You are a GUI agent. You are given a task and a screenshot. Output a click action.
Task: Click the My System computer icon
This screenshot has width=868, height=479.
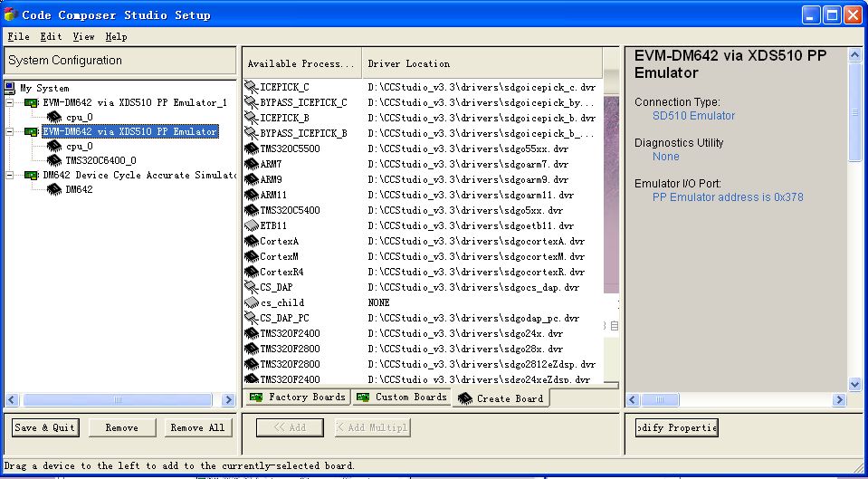(x=10, y=88)
